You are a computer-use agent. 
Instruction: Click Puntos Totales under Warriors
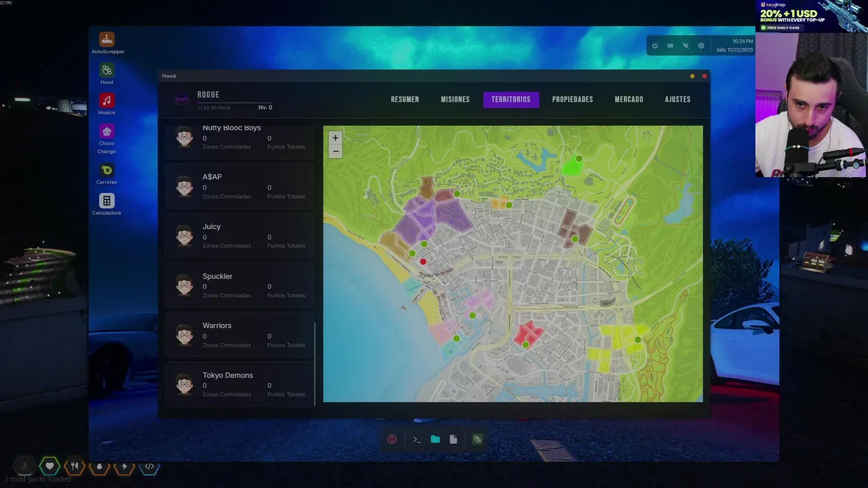pyautogui.click(x=286, y=345)
